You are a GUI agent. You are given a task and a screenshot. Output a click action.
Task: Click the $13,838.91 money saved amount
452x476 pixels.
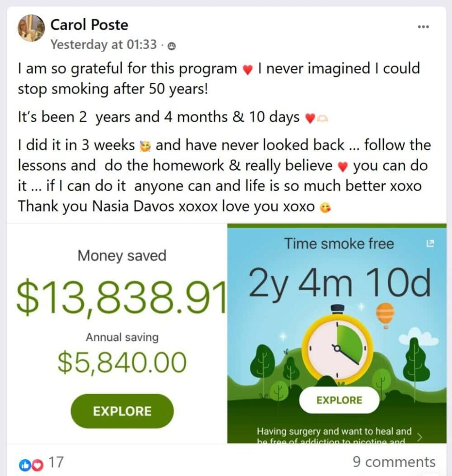[x=121, y=297]
